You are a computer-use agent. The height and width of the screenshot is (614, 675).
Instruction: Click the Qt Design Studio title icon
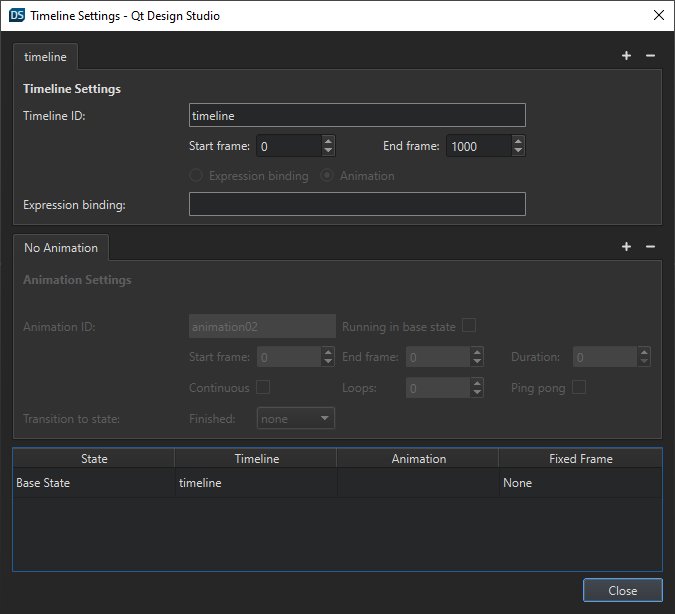(16, 15)
